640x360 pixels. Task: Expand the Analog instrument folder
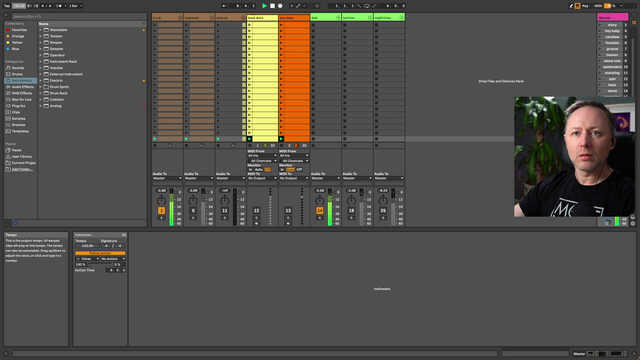40,106
